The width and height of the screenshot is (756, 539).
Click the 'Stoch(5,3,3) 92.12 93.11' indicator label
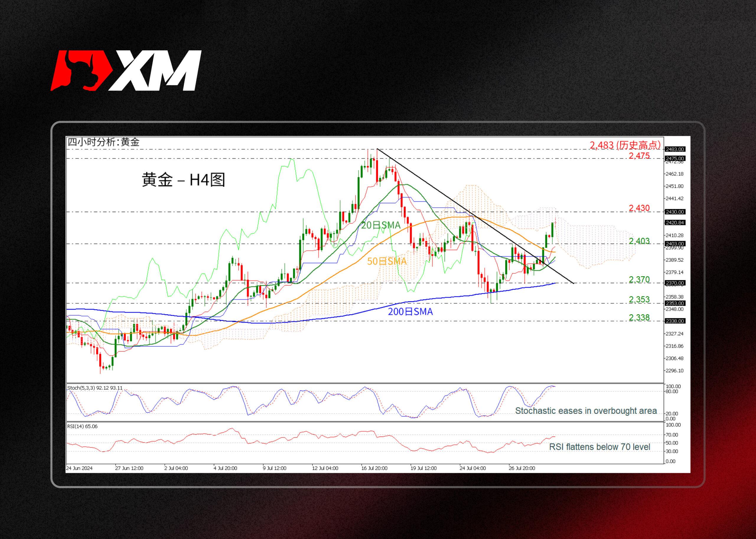tap(95, 388)
